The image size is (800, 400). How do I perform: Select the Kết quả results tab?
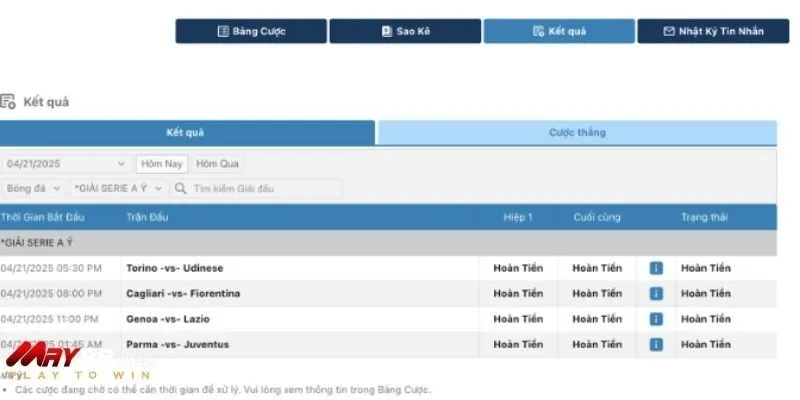tap(186, 133)
